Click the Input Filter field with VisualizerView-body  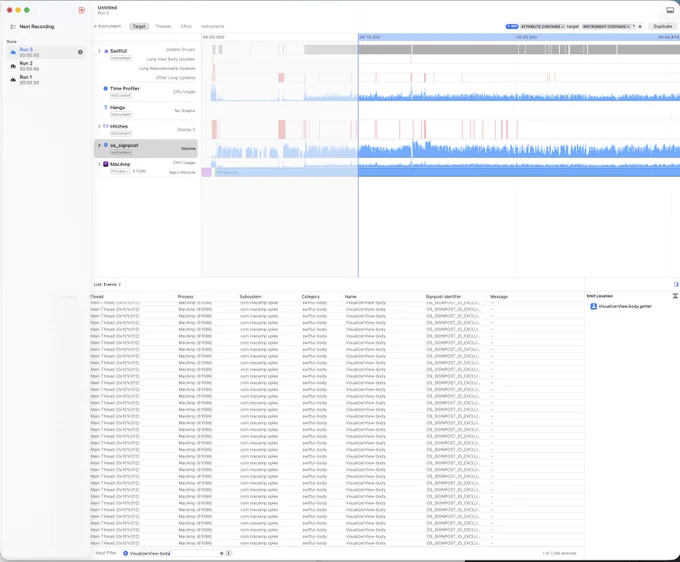173,553
